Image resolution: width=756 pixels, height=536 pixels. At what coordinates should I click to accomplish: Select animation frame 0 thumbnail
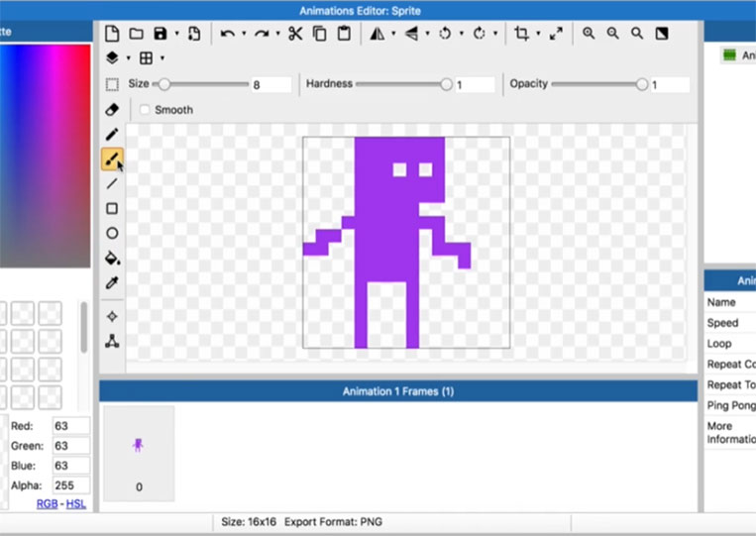(139, 453)
